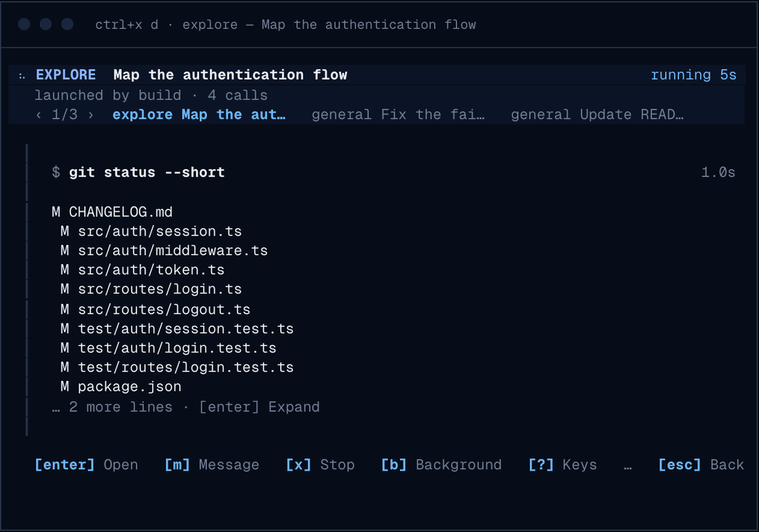Click the src/auth/token.ts line

pyautogui.click(x=142, y=270)
